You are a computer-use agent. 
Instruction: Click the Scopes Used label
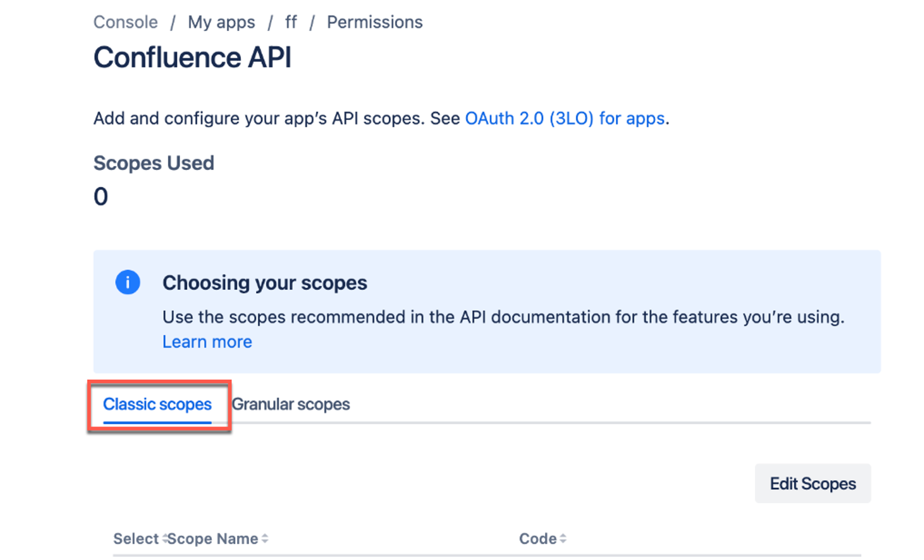tap(154, 163)
